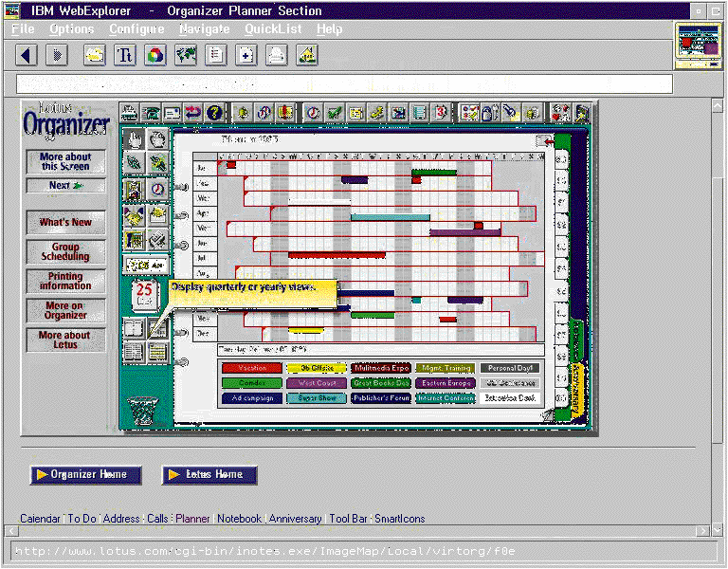Click the world map toolbar icon
The height and width of the screenshot is (569, 728).
pyautogui.click(x=186, y=55)
